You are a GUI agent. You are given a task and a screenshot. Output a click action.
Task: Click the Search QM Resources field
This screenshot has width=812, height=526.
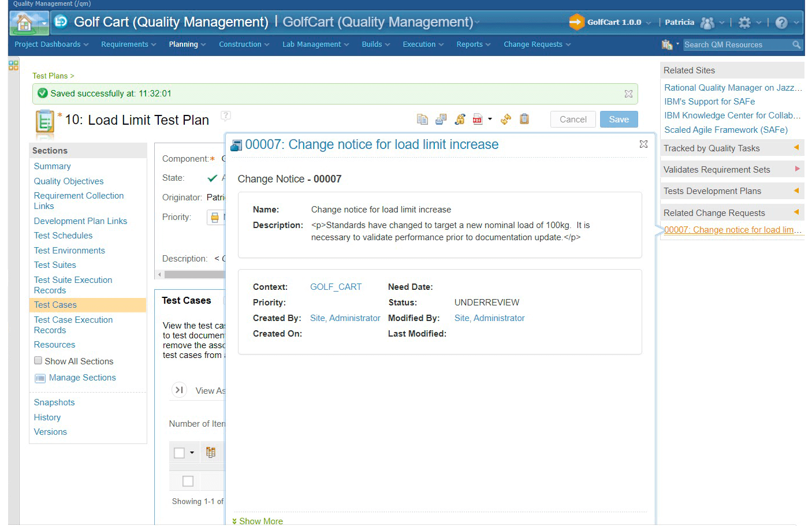click(736, 44)
